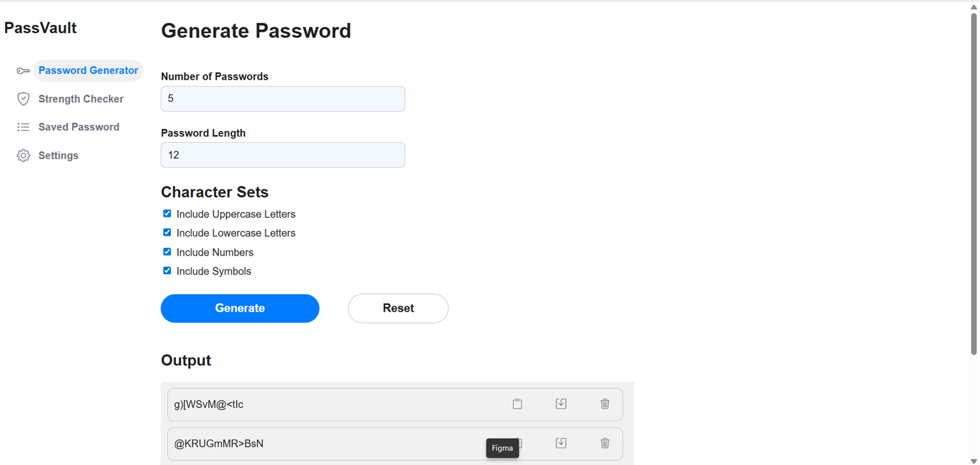Save the second password via download icon
Image resolution: width=980 pixels, height=465 pixels.
point(561,443)
